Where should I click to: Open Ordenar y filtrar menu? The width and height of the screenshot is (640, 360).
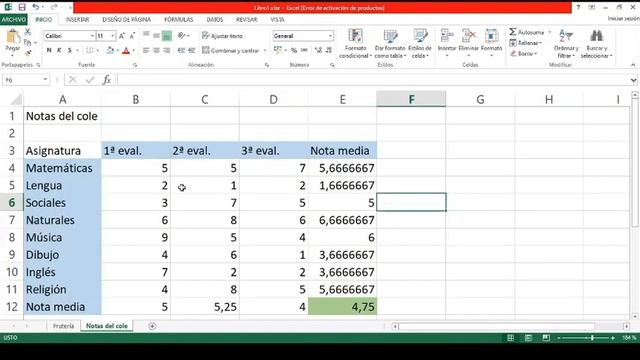[x=566, y=43]
